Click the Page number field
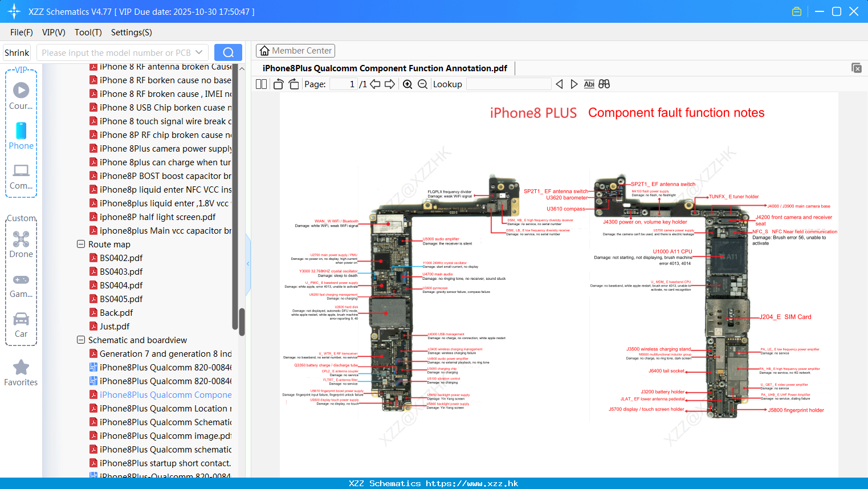Screen dimensions: 868x489 click(x=344, y=84)
